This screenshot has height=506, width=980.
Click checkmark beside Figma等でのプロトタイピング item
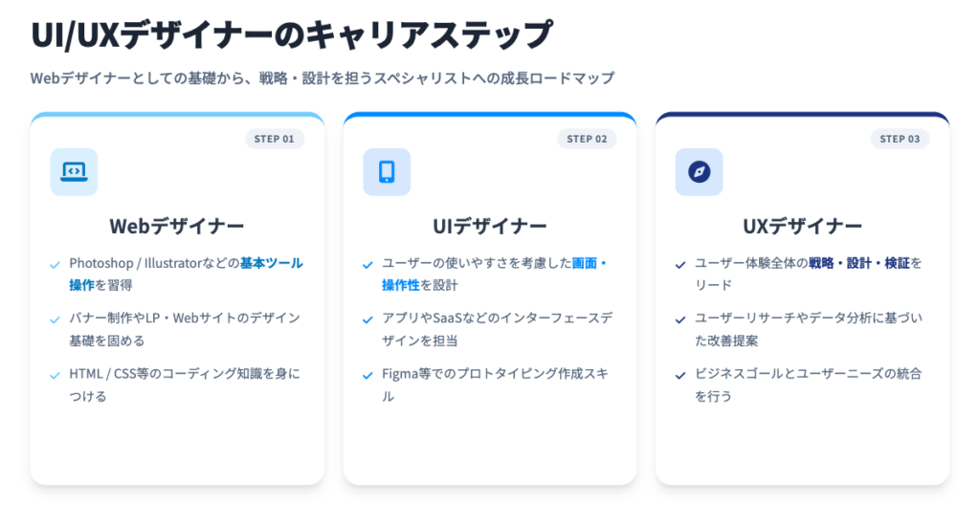(367, 375)
